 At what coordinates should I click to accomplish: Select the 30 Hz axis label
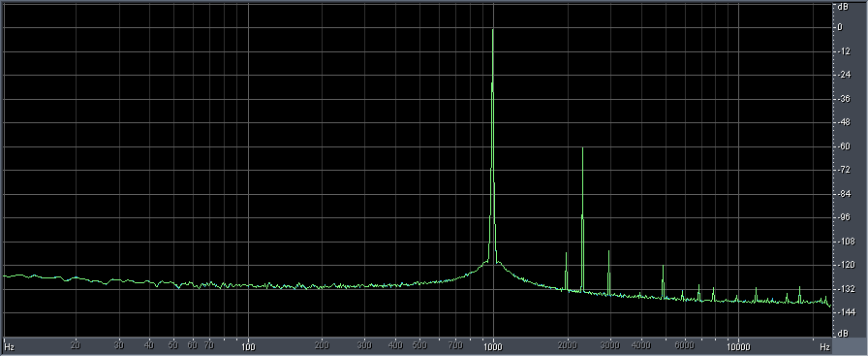pyautogui.click(x=119, y=345)
